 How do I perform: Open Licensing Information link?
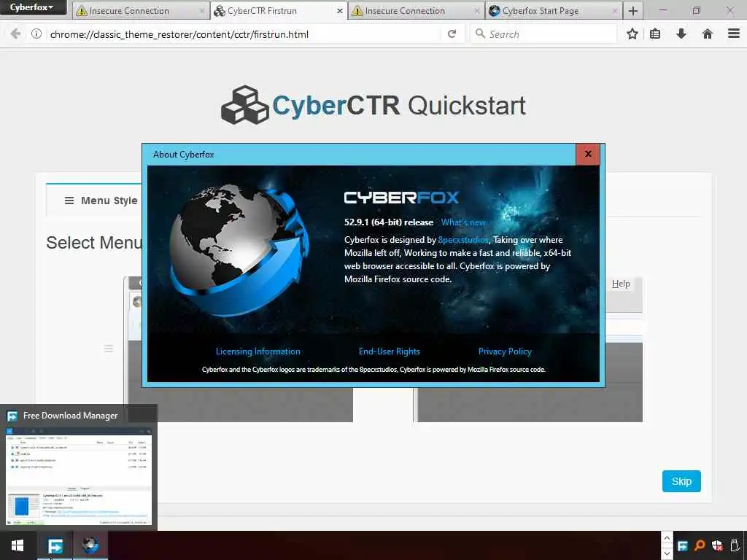click(x=258, y=351)
